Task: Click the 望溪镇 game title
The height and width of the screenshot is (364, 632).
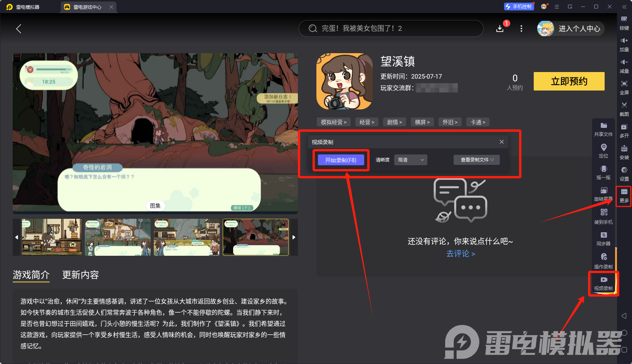Action: click(x=398, y=61)
